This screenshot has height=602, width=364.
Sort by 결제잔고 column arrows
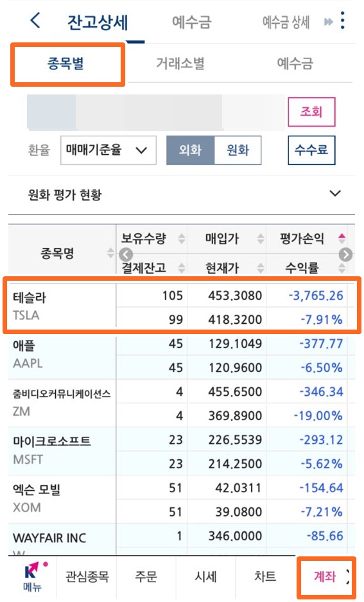pos(182,268)
